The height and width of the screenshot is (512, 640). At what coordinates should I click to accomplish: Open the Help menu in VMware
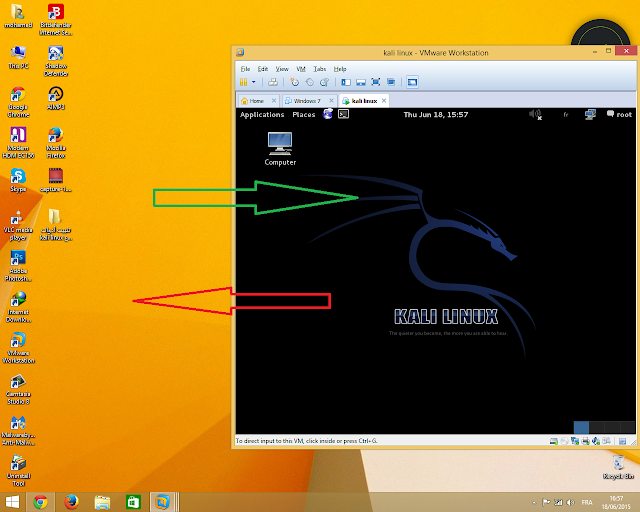pyautogui.click(x=340, y=69)
